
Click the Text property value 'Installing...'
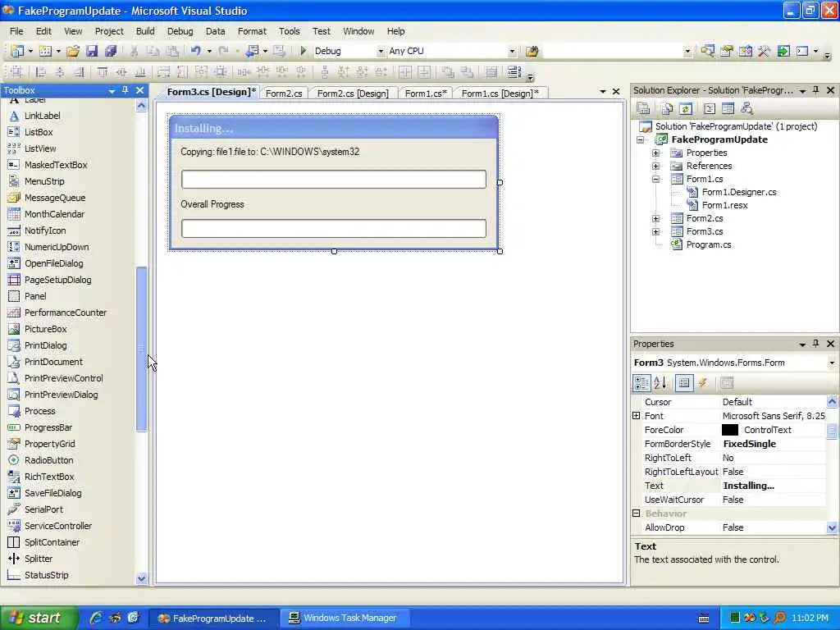[748, 486]
